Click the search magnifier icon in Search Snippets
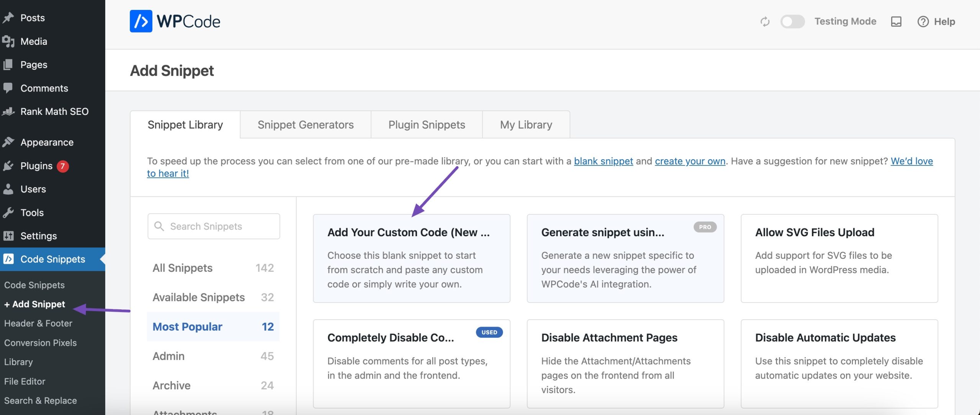980x415 pixels. click(x=159, y=226)
